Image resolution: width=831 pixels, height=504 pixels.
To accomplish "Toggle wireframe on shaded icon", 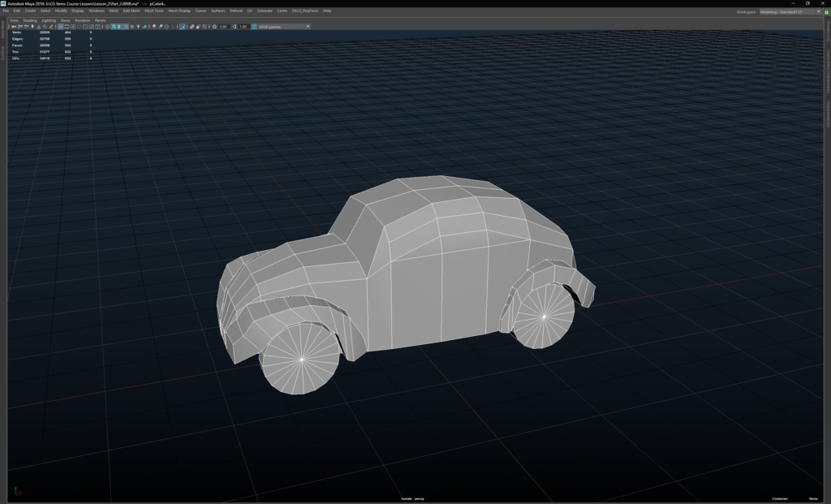I will (x=126, y=27).
